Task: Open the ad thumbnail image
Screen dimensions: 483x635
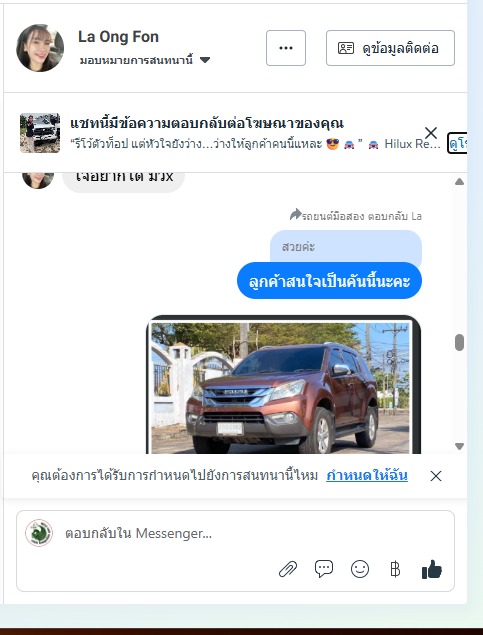Action: tap(40, 133)
